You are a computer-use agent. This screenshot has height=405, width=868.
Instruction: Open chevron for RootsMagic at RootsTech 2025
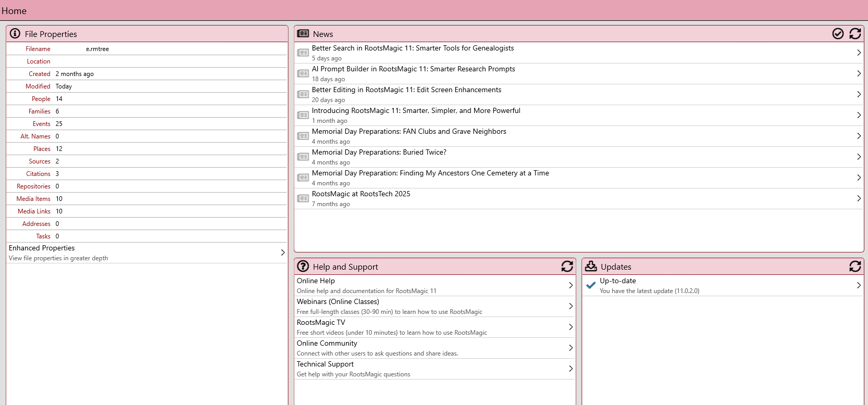tap(859, 198)
